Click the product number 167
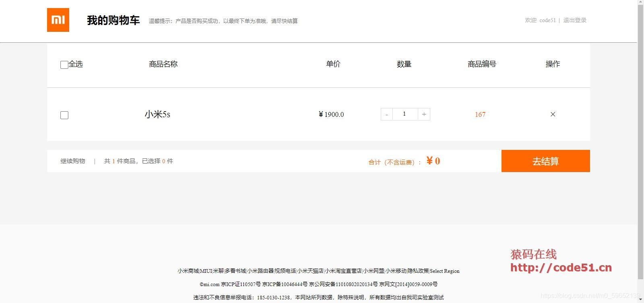 click(480, 114)
